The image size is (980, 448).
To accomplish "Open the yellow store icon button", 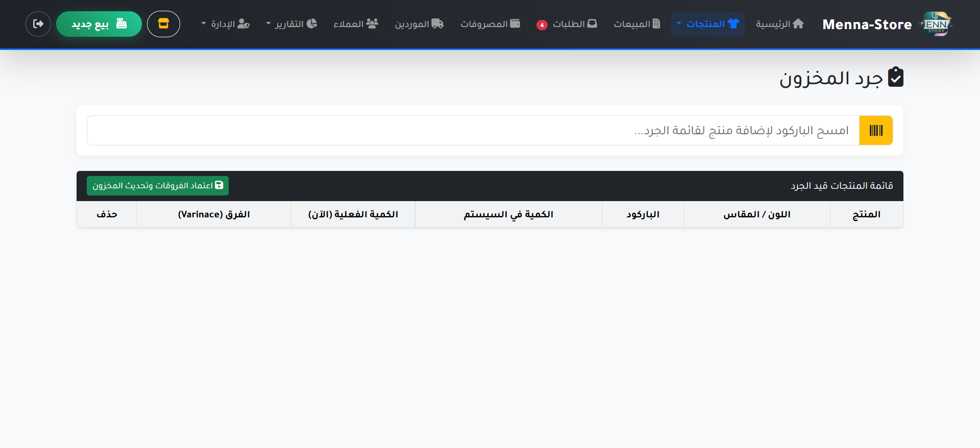I will tap(163, 24).
